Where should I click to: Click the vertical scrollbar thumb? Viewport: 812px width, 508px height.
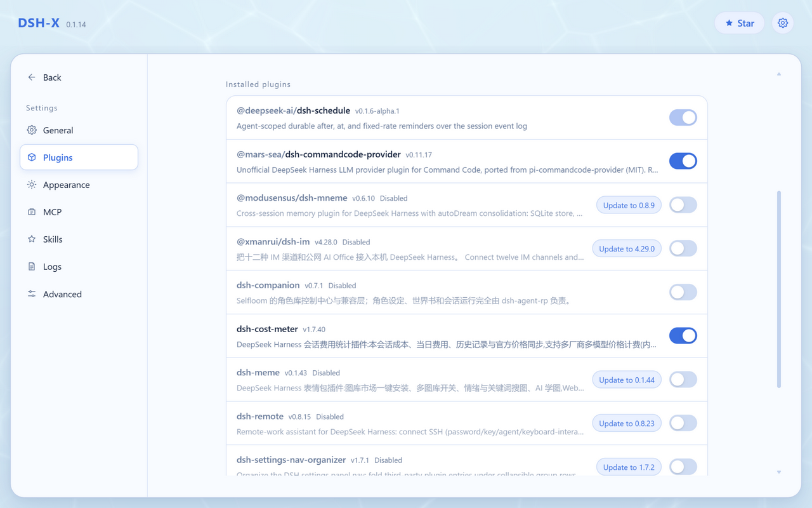779,289
